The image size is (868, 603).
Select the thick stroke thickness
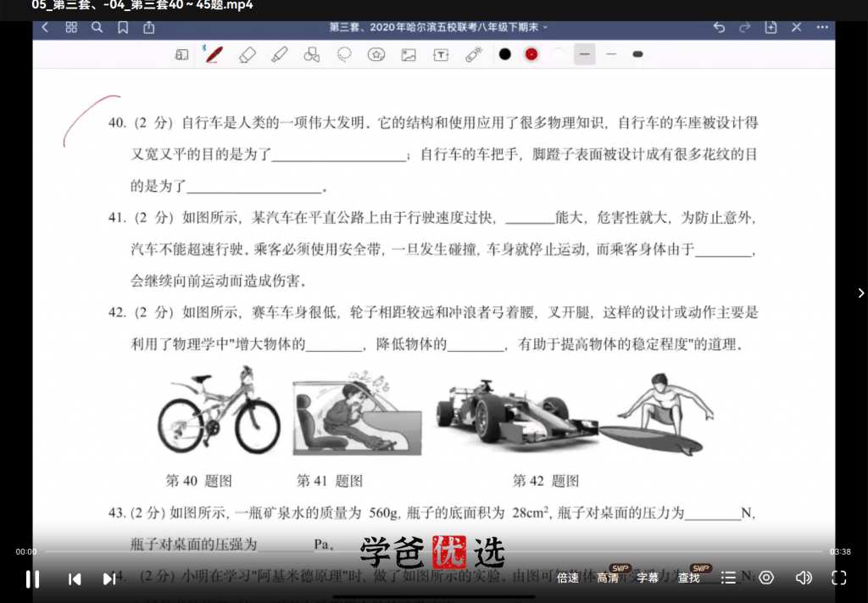(637, 54)
